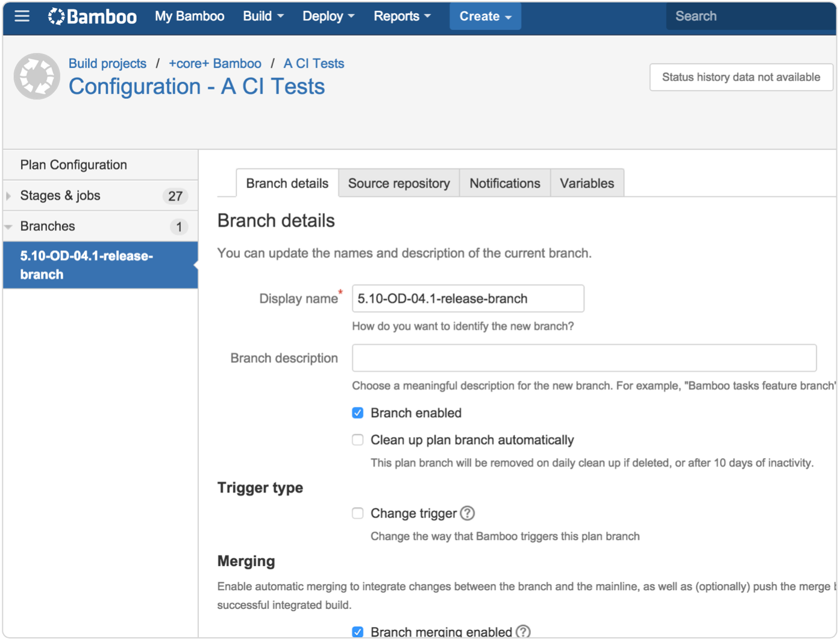Click the Merging heading
The height and width of the screenshot is (639, 840).
click(246, 561)
